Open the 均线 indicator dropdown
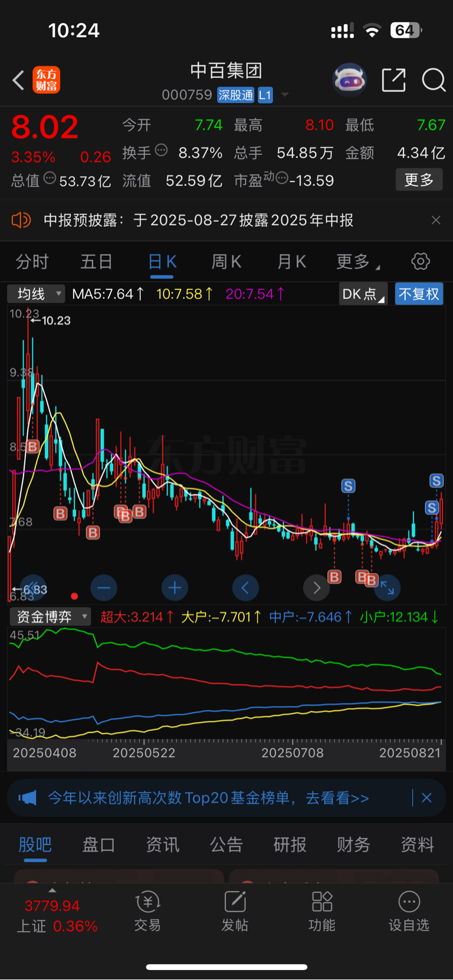Image resolution: width=453 pixels, height=980 pixels. 36,293
